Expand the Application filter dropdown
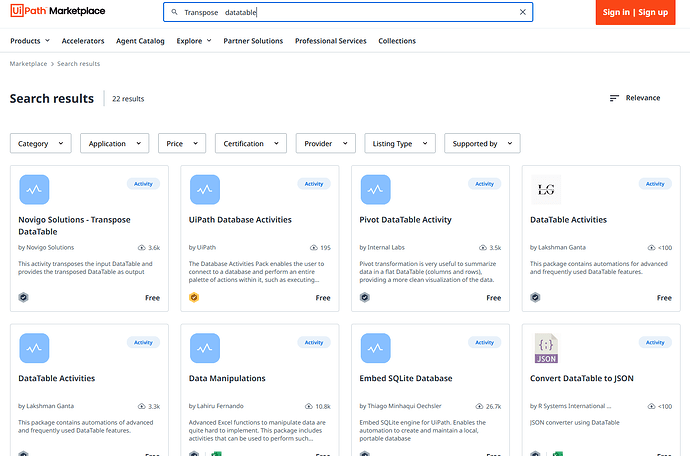 click(114, 143)
